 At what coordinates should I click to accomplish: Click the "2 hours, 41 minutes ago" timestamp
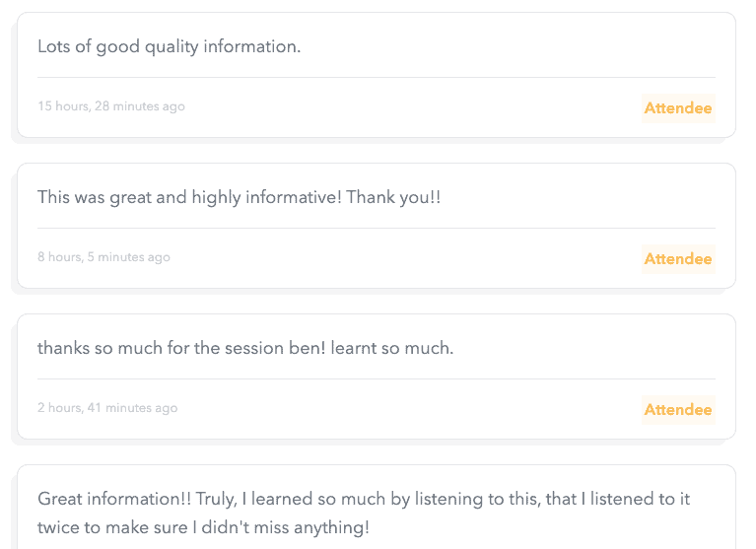(107, 408)
